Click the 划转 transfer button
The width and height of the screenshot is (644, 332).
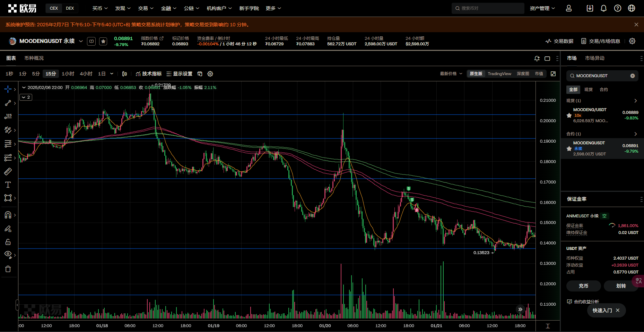click(621, 286)
